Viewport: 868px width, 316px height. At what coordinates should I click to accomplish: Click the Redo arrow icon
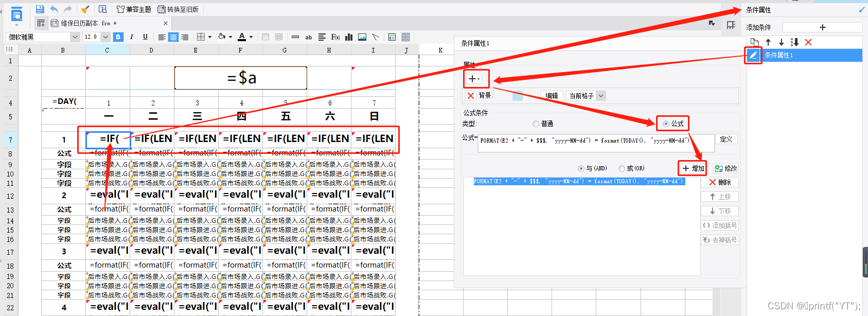coord(67,9)
